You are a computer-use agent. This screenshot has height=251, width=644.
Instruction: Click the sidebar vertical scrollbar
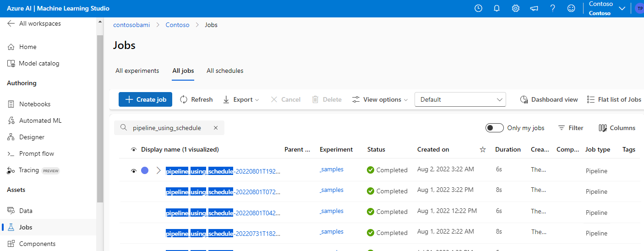pyautogui.click(x=100, y=119)
